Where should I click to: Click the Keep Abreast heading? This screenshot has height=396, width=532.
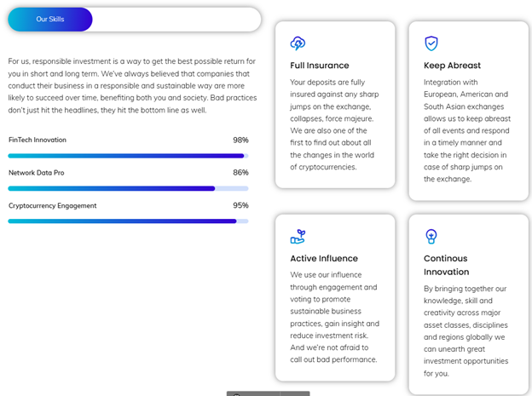click(452, 66)
